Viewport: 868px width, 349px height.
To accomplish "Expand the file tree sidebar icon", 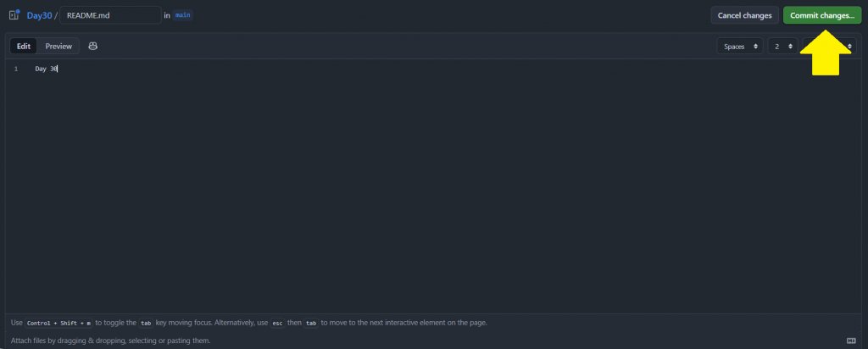I will tap(14, 15).
